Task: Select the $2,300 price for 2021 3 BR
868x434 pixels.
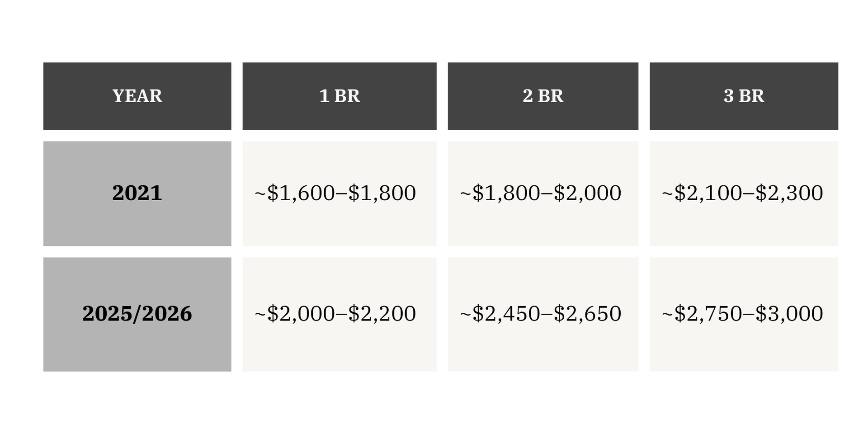Action: (x=789, y=193)
